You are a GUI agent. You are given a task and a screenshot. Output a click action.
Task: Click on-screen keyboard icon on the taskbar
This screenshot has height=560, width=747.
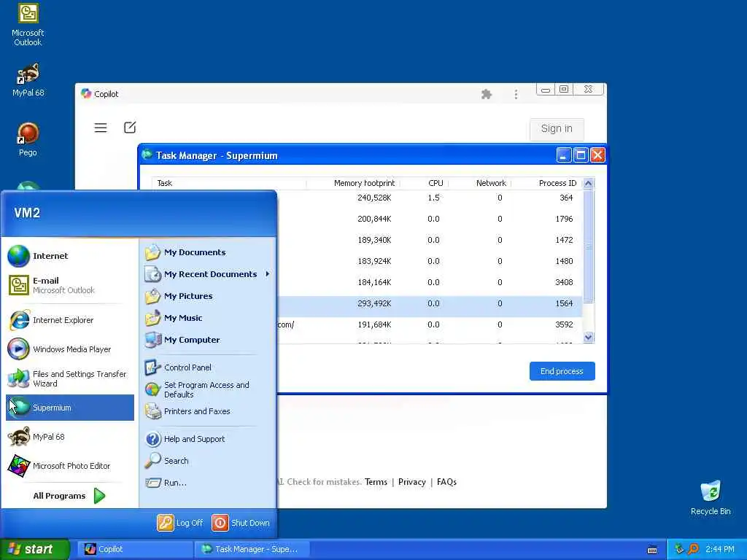(652, 550)
